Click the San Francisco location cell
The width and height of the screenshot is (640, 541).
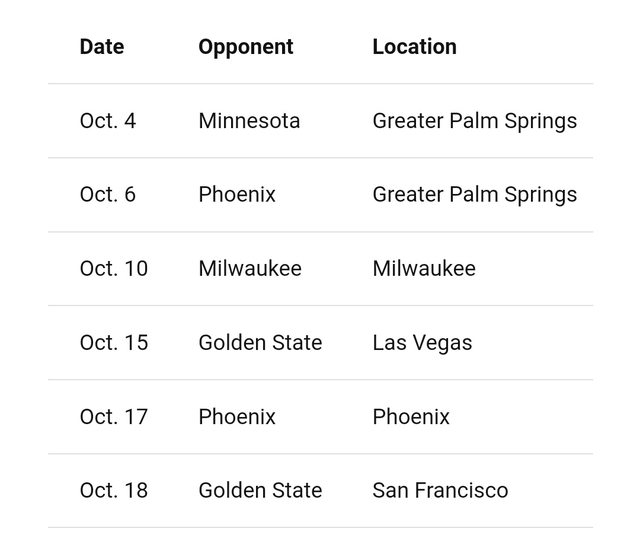coord(440,491)
